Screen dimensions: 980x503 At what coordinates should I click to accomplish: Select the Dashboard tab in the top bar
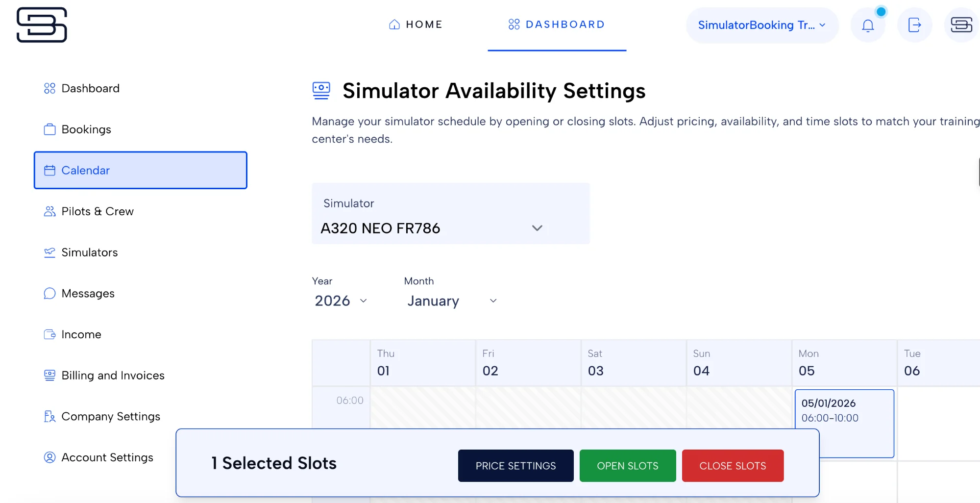[557, 24]
